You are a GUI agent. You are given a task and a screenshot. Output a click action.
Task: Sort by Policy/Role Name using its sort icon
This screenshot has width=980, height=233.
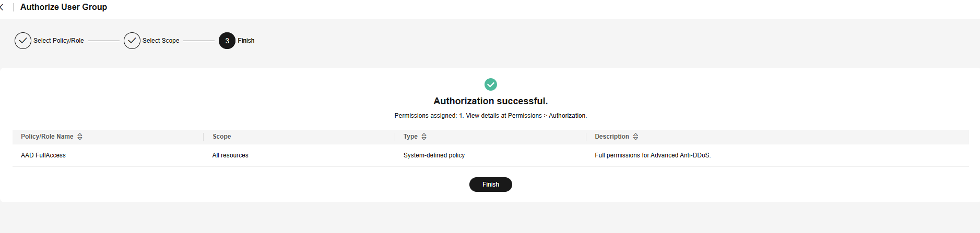[80, 137]
